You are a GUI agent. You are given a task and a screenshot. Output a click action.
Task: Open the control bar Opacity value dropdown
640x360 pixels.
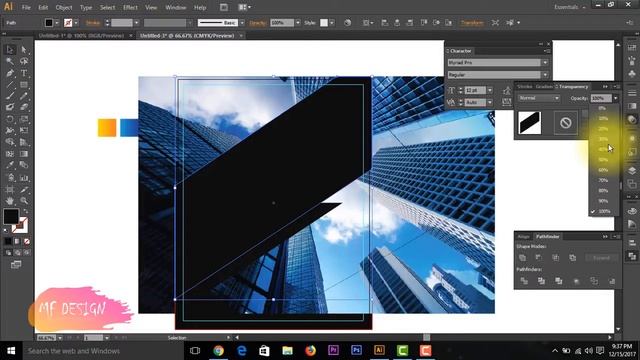click(298, 23)
